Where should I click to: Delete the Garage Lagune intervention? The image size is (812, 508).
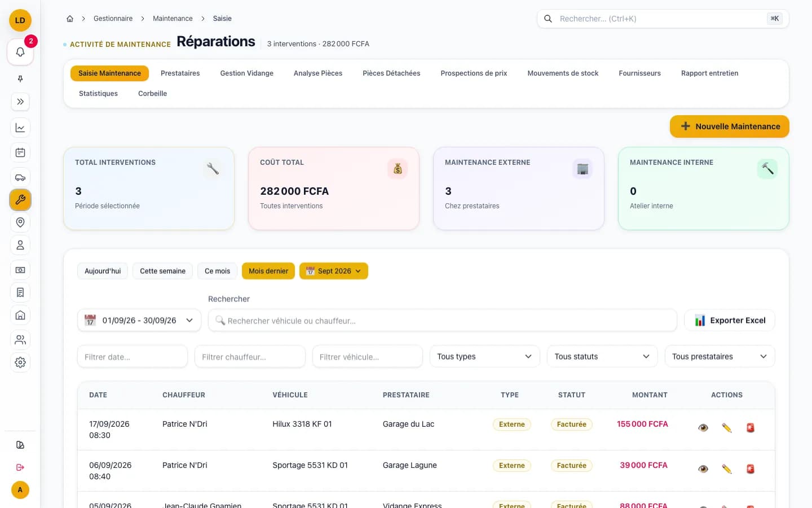751,469
